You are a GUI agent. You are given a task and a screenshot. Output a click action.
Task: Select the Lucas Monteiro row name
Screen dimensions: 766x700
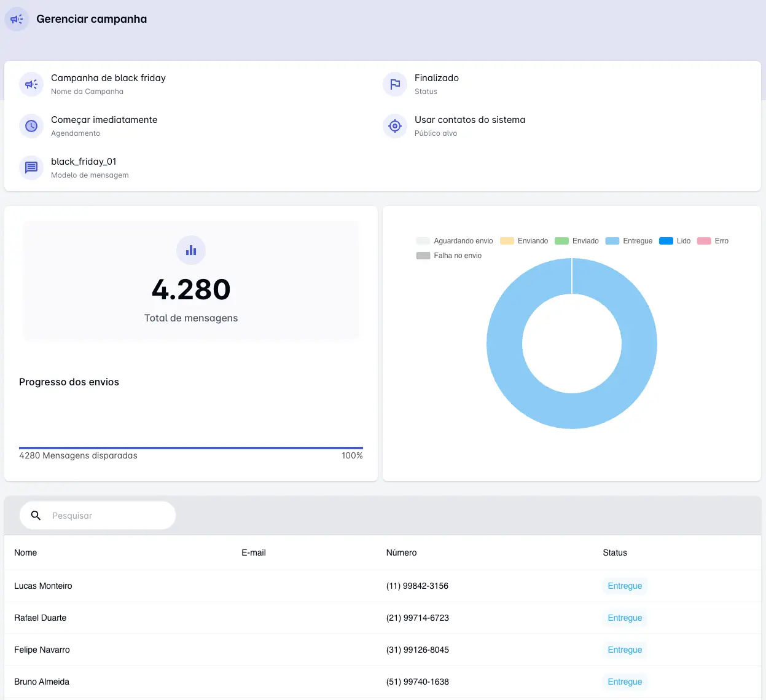tap(43, 586)
